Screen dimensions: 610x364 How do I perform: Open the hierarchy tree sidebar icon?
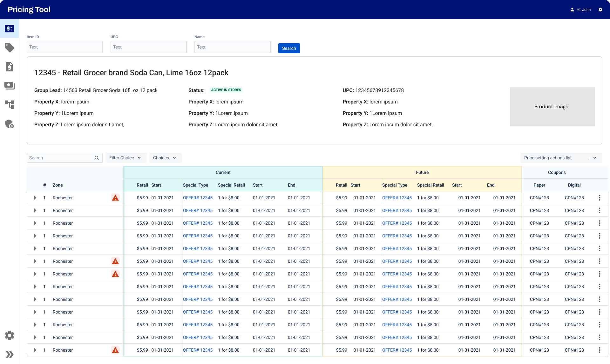point(10,105)
